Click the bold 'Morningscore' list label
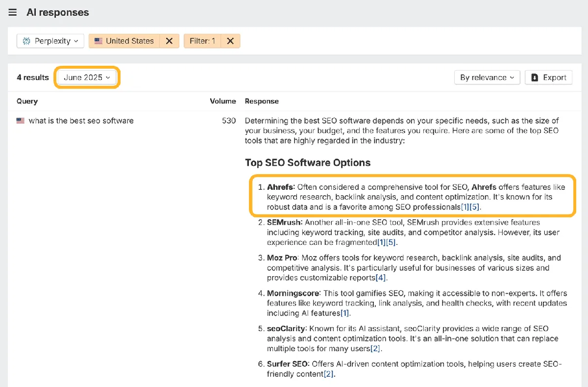The image size is (588, 387). pyautogui.click(x=294, y=293)
